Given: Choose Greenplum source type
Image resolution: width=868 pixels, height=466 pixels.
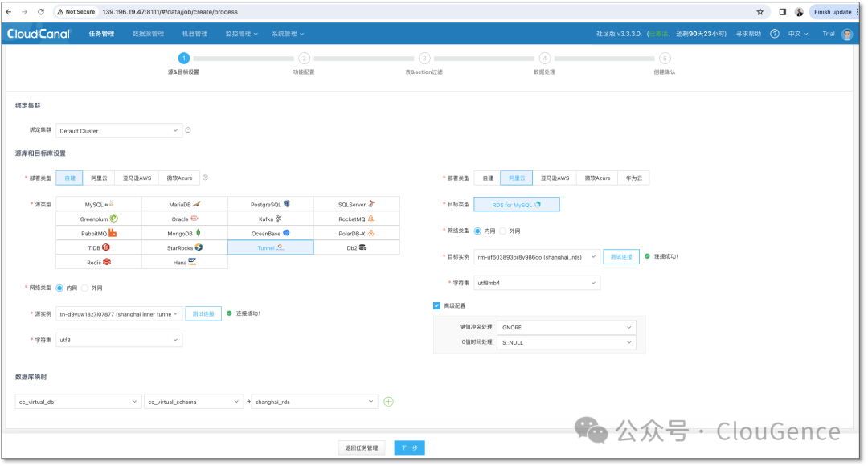Looking at the screenshot, I should 99,219.
